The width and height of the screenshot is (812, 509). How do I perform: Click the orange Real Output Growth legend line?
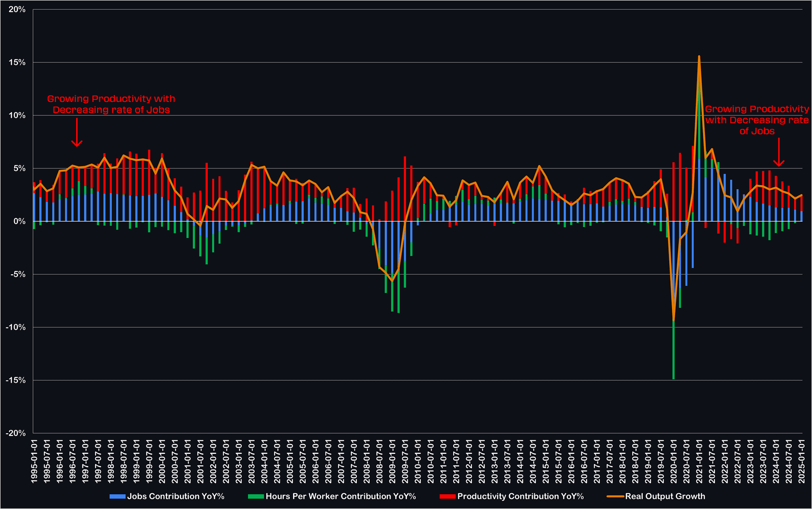click(x=615, y=496)
